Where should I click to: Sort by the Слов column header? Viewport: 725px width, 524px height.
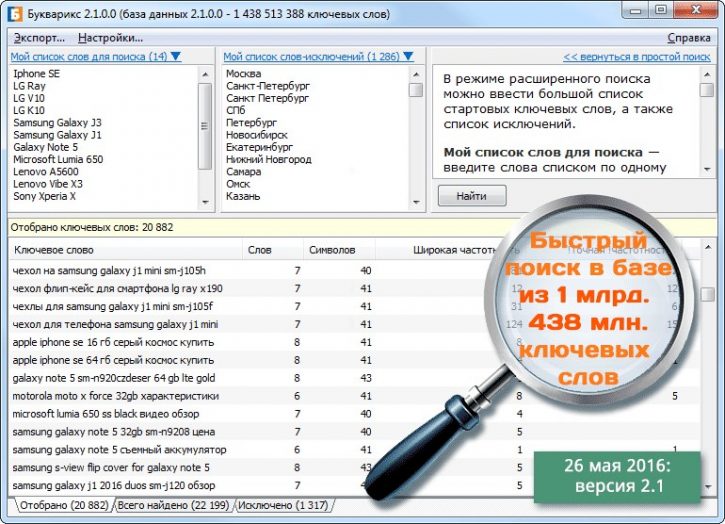272,250
